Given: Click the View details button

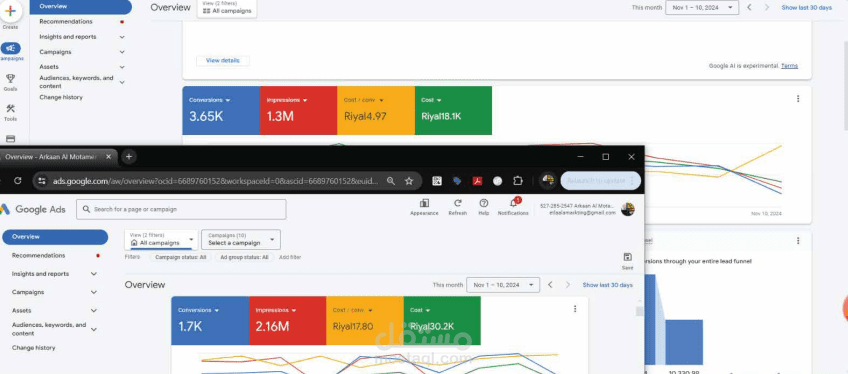Looking at the screenshot, I should (223, 61).
